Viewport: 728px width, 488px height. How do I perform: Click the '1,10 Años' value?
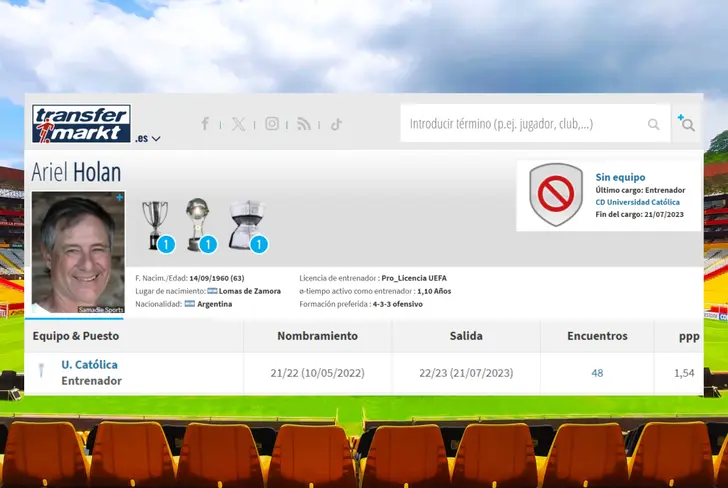pyautogui.click(x=434, y=291)
